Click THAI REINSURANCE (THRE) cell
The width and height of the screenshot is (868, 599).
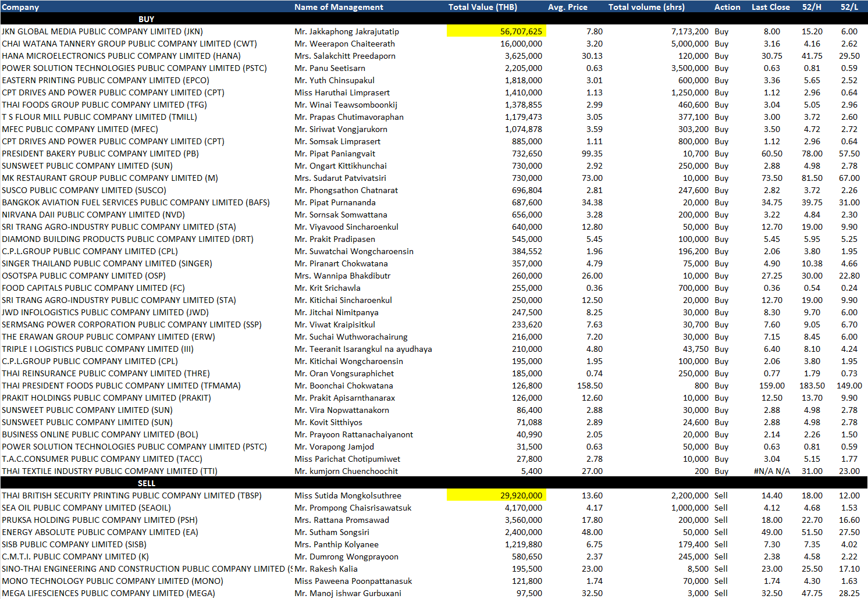pos(106,373)
